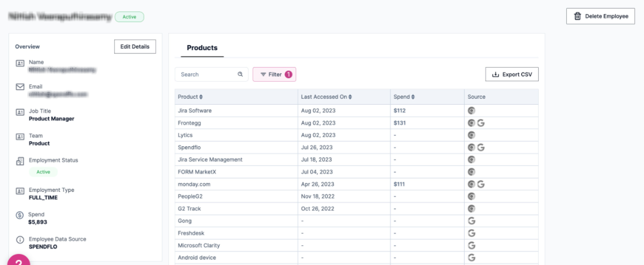
Task: Click the PeopleG2 product name
Action: (190, 196)
